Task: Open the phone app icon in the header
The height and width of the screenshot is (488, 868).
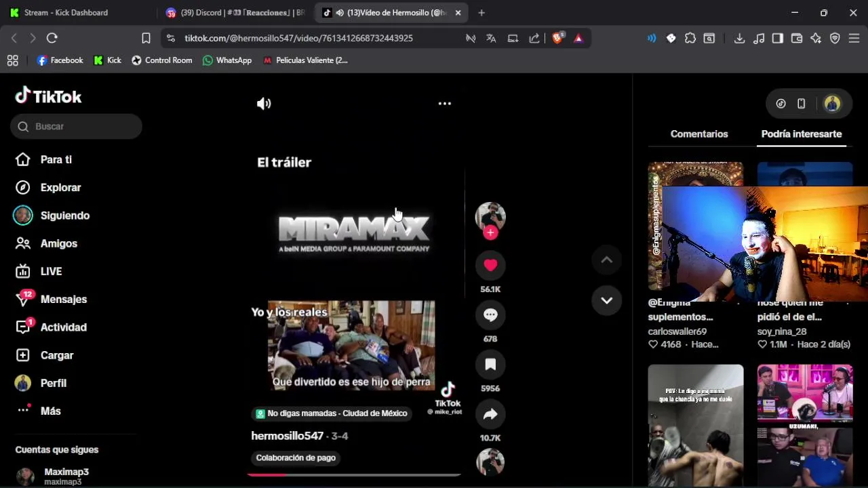Action: point(801,104)
